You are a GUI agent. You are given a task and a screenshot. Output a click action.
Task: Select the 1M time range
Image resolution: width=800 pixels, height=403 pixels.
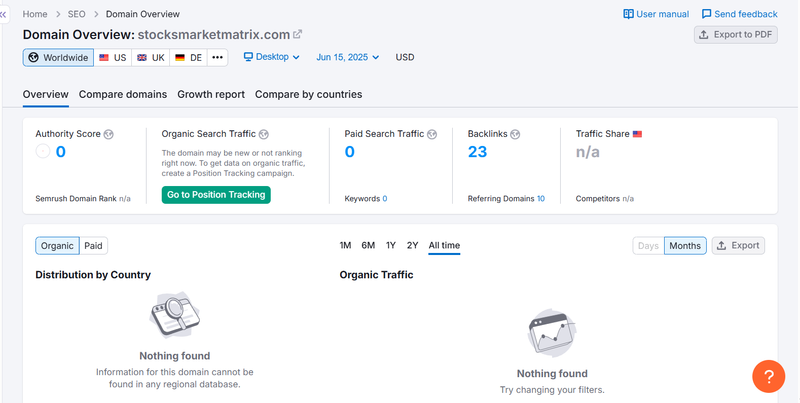coord(345,245)
